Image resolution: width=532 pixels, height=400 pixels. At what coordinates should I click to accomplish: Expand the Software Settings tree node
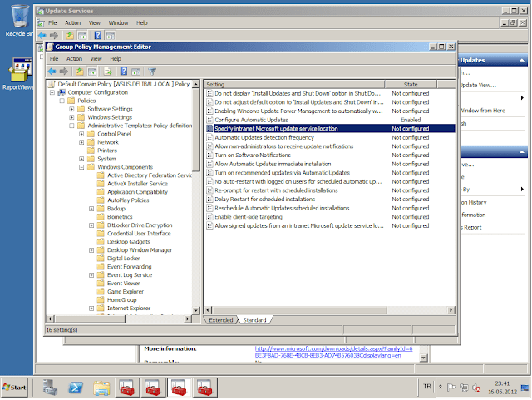[71, 109]
